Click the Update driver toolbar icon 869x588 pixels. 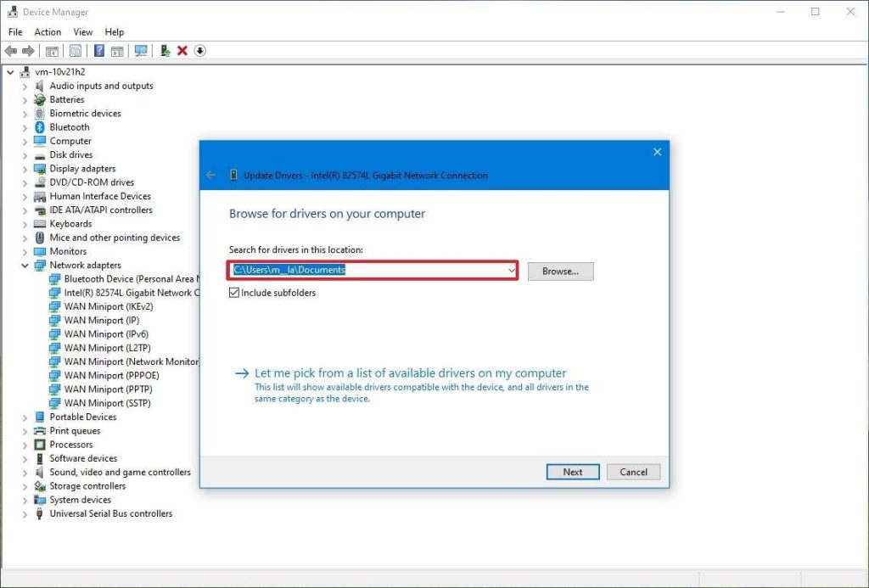(165, 51)
